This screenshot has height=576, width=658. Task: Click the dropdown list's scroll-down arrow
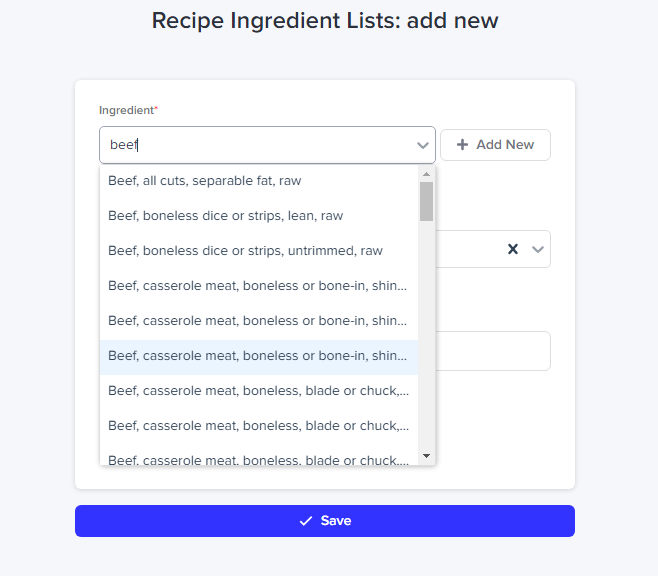click(426, 456)
